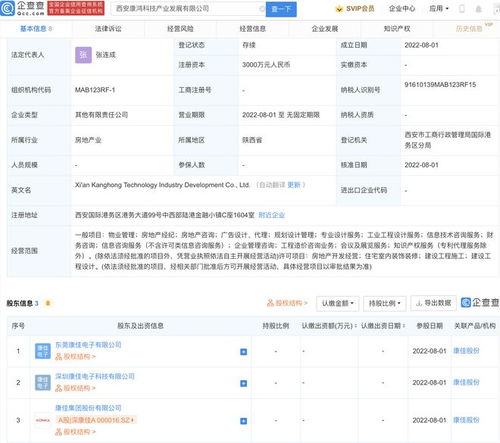This screenshot has width=500, height=443.
Task: Click the 西安市工商行政管理局国际港务区分局 registrar text
Action: (448, 140)
